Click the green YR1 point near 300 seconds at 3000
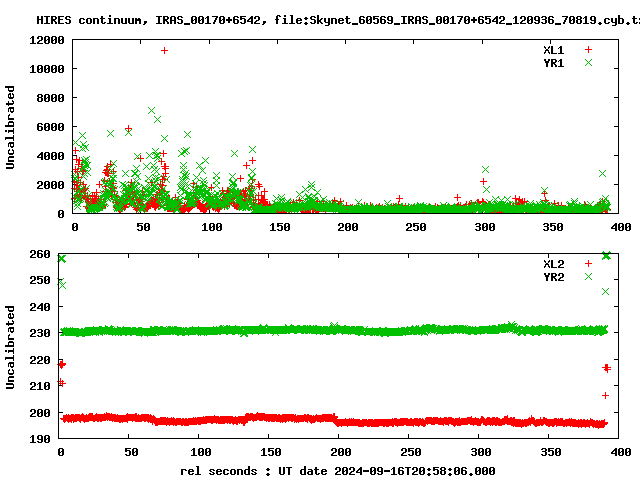This screenshot has height=480, width=640. 485,170
